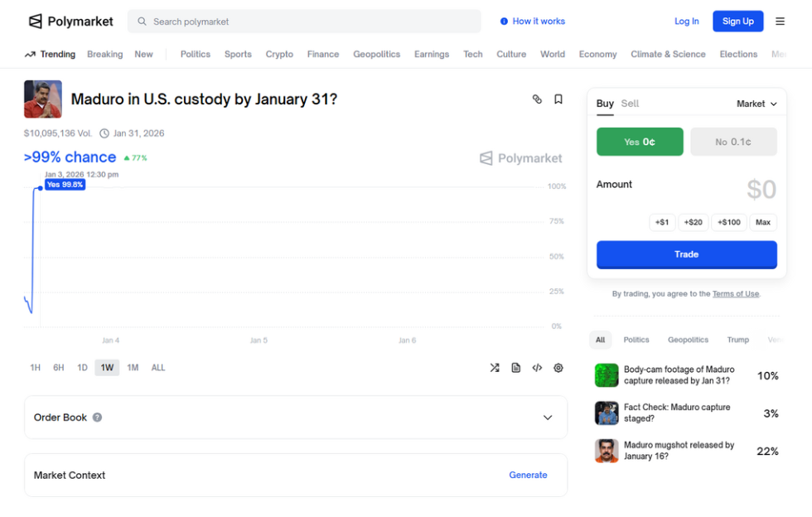The image size is (812, 517).
Task: Add +$1 to amount
Action: [x=662, y=222]
